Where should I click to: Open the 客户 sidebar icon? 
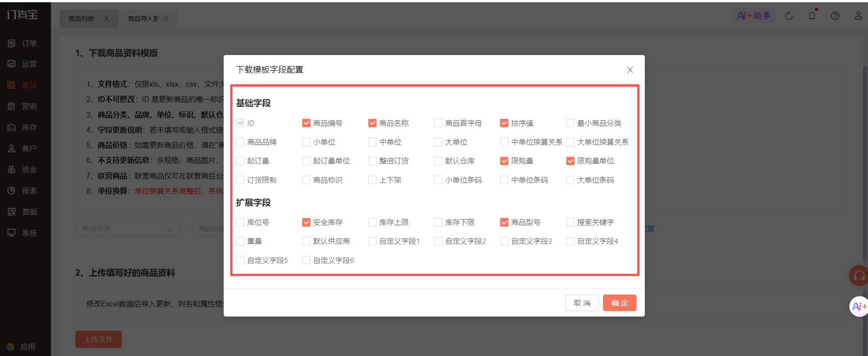(11, 149)
